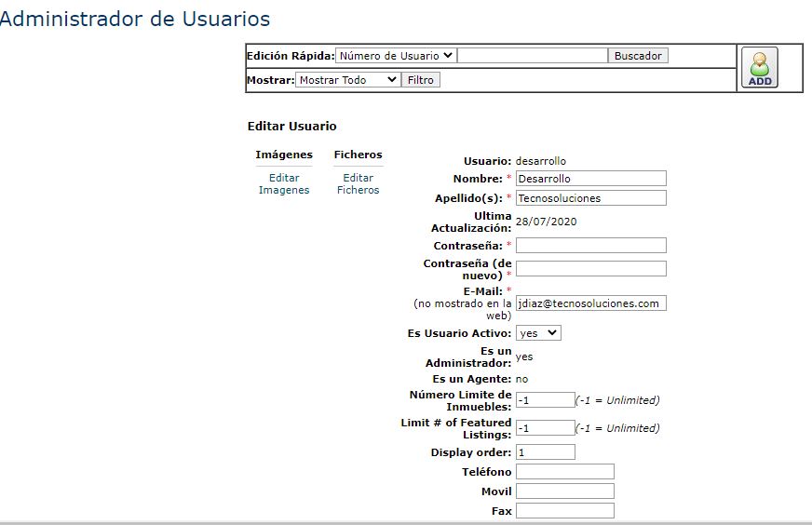Click the E-Mail input field

(x=590, y=303)
